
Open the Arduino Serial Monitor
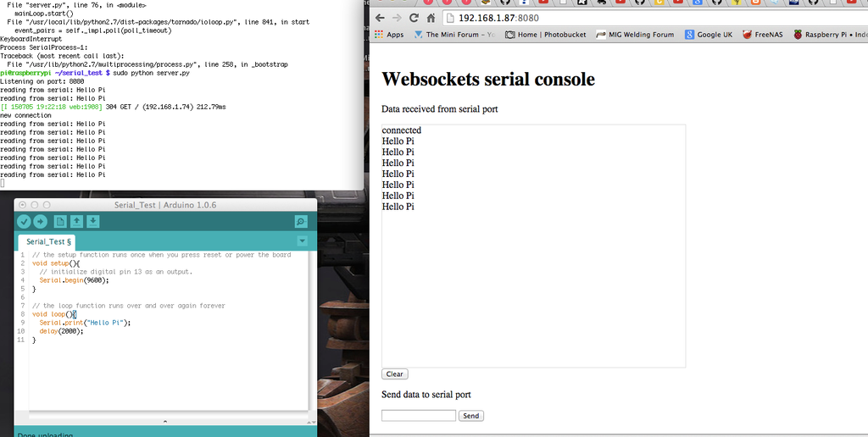click(x=300, y=222)
